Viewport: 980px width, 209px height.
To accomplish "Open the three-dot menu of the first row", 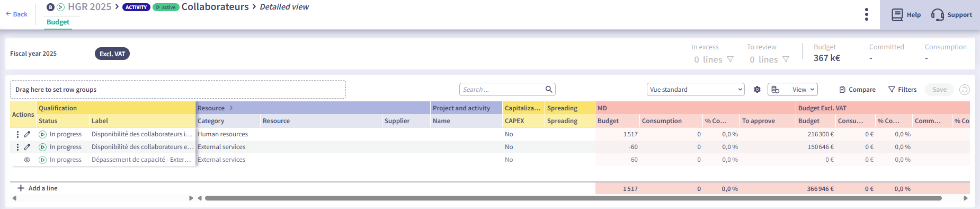I will point(17,134).
